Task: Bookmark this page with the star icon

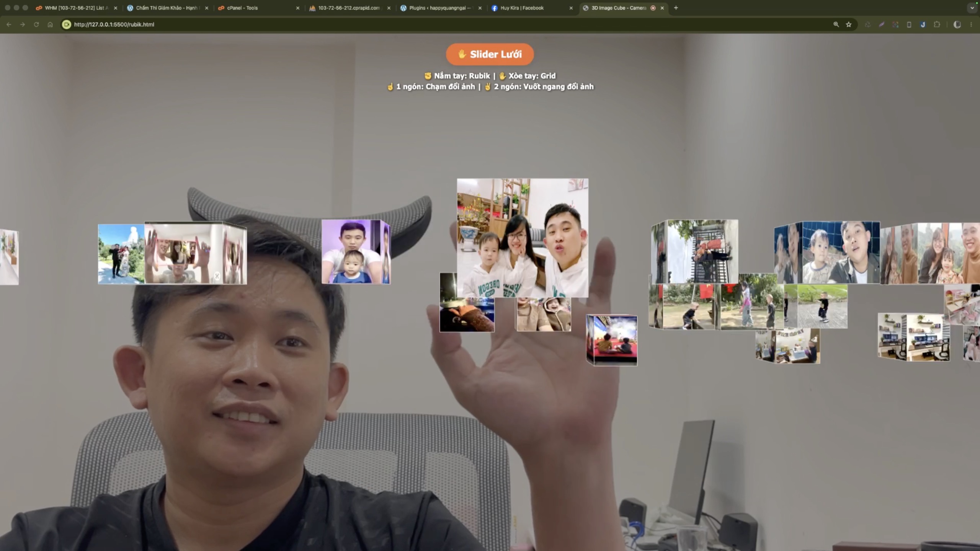Action: point(849,24)
